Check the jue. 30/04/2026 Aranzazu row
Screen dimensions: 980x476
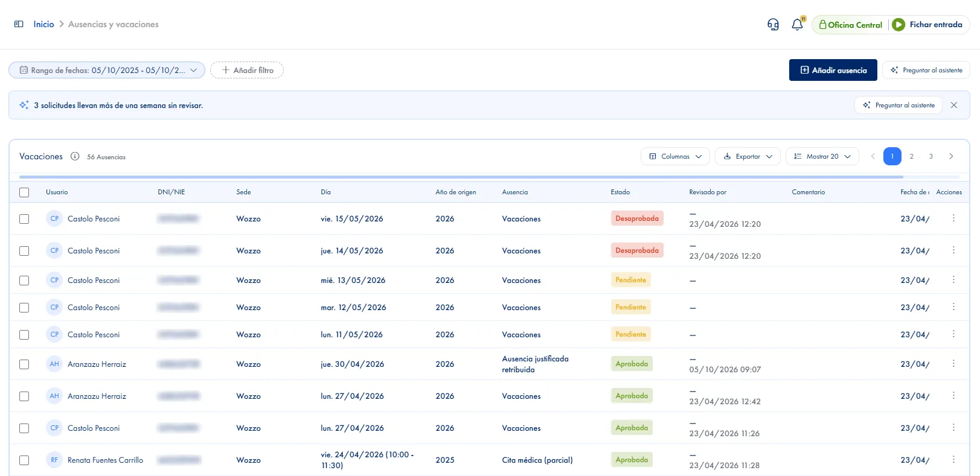tap(24, 364)
